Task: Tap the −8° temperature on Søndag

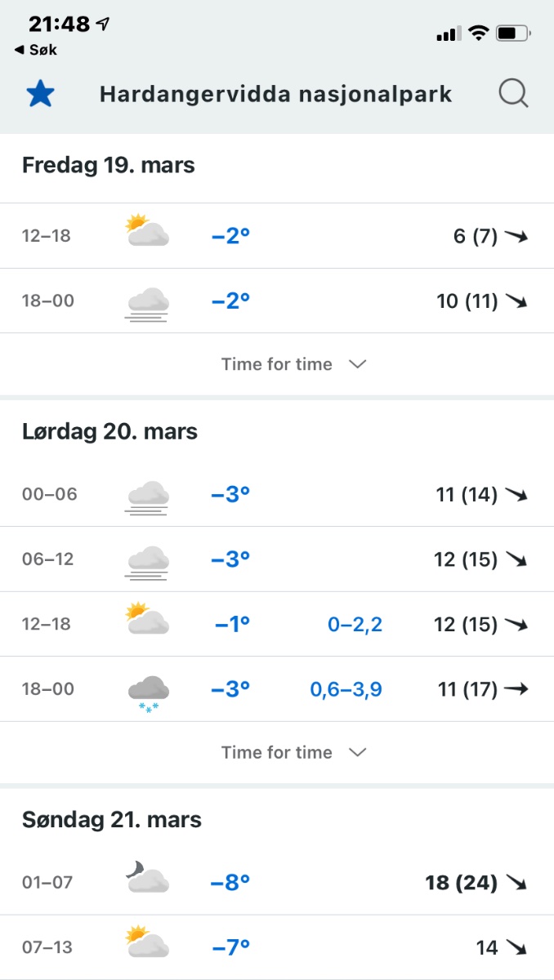Action: pyautogui.click(x=230, y=883)
